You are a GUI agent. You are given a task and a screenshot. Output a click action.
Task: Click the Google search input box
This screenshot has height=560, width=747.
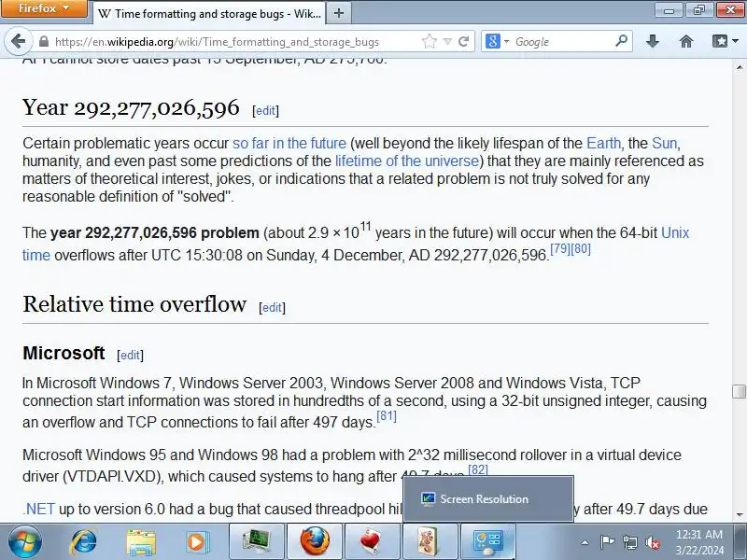tap(563, 42)
